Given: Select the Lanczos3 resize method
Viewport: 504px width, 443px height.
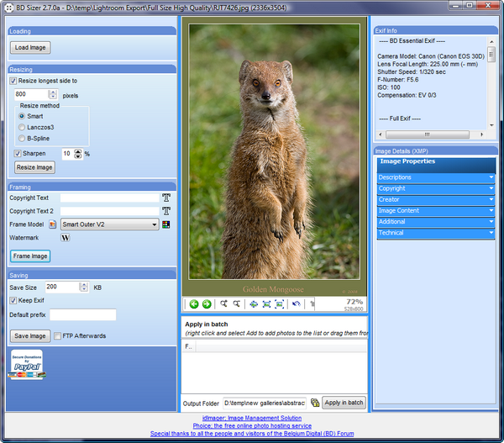Looking at the screenshot, I should (x=22, y=127).
